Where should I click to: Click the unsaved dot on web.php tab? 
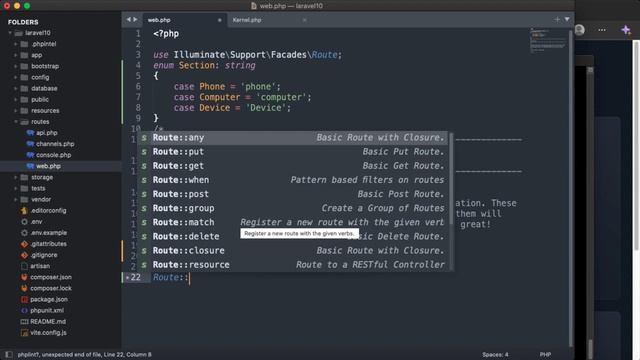pos(220,20)
